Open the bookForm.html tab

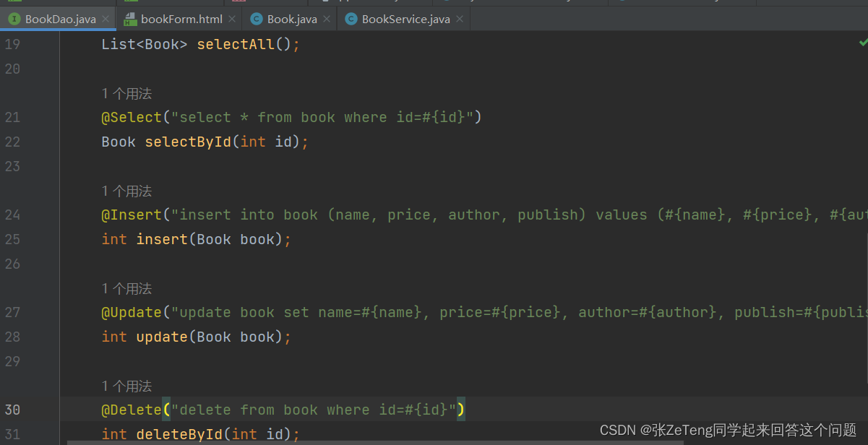pyautogui.click(x=181, y=20)
